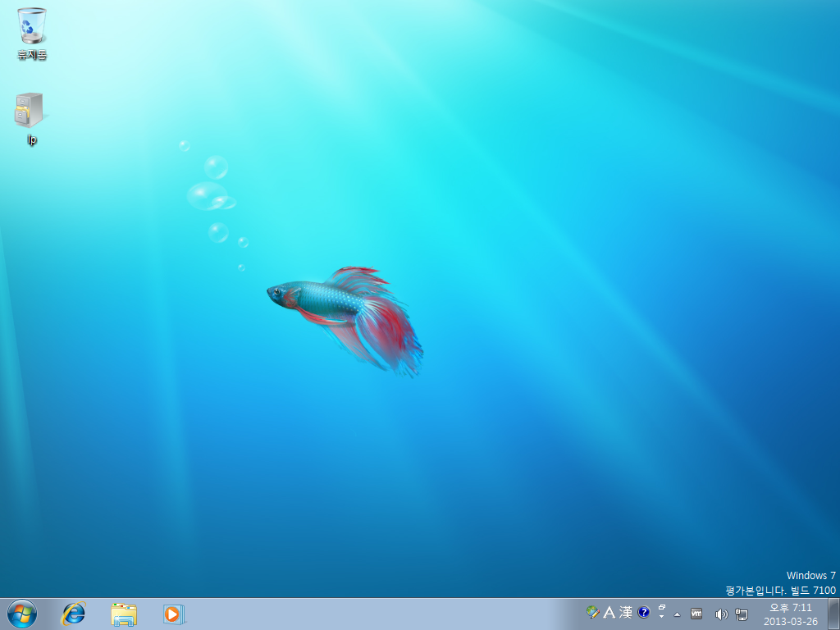Image resolution: width=840 pixels, height=630 pixels.
Task: Open language bar options drop arrow
Action: coord(662,617)
